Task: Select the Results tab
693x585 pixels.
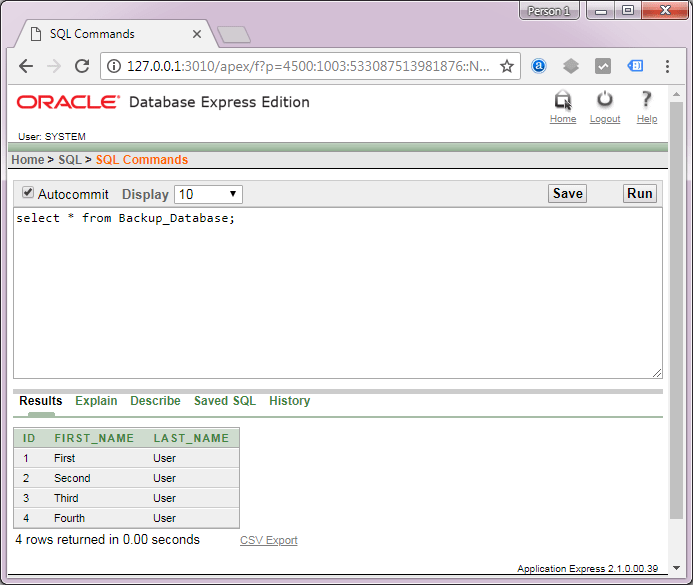Action: coord(41,401)
